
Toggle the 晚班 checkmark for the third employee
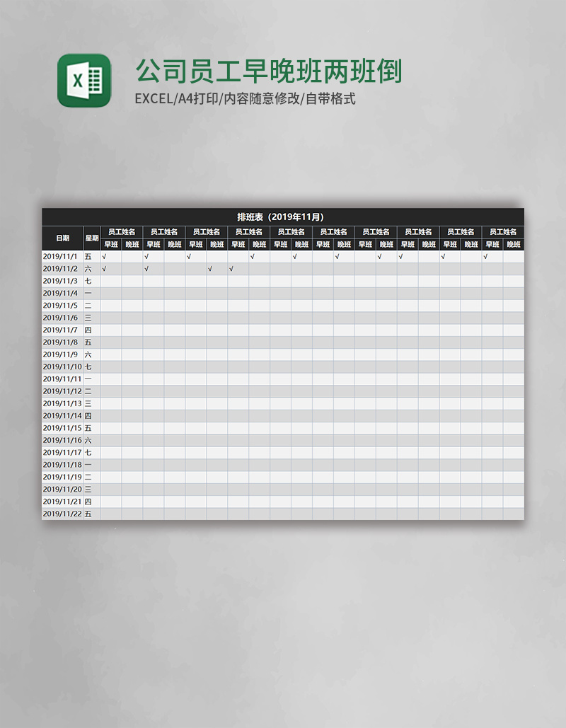coord(209,268)
